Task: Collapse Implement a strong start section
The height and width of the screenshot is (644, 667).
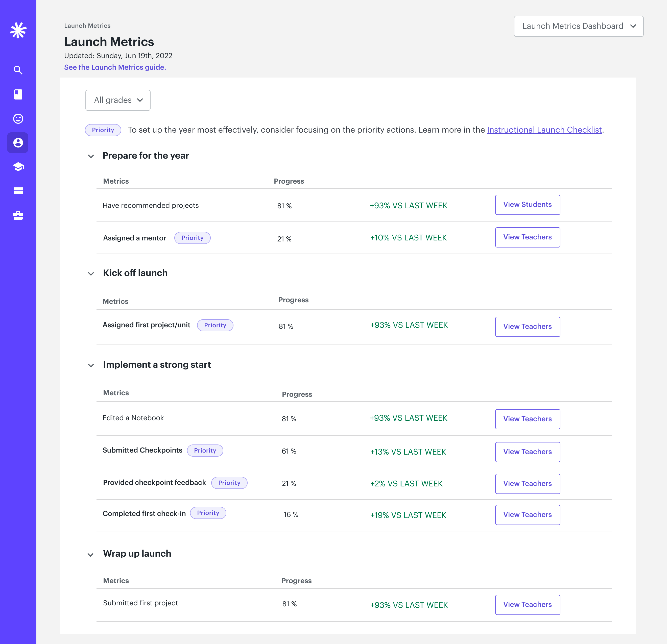Action: [x=91, y=365]
